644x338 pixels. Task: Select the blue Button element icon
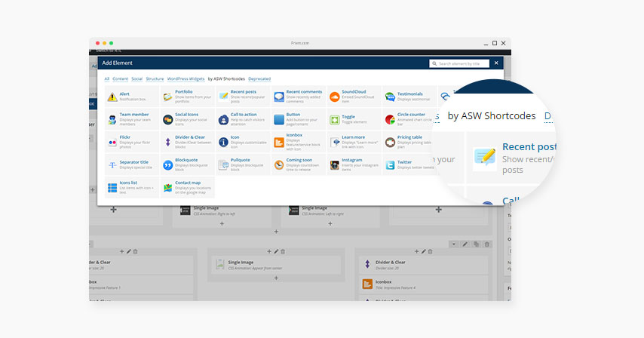point(279,119)
